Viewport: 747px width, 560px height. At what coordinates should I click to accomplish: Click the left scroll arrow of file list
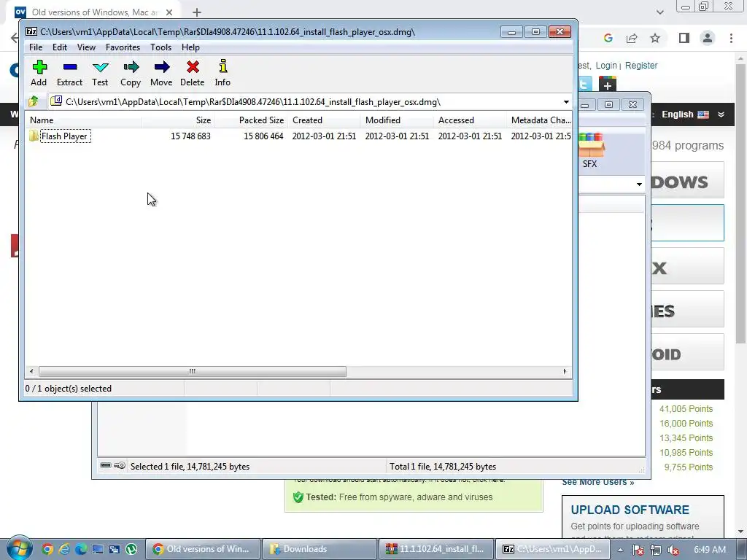[x=31, y=371]
